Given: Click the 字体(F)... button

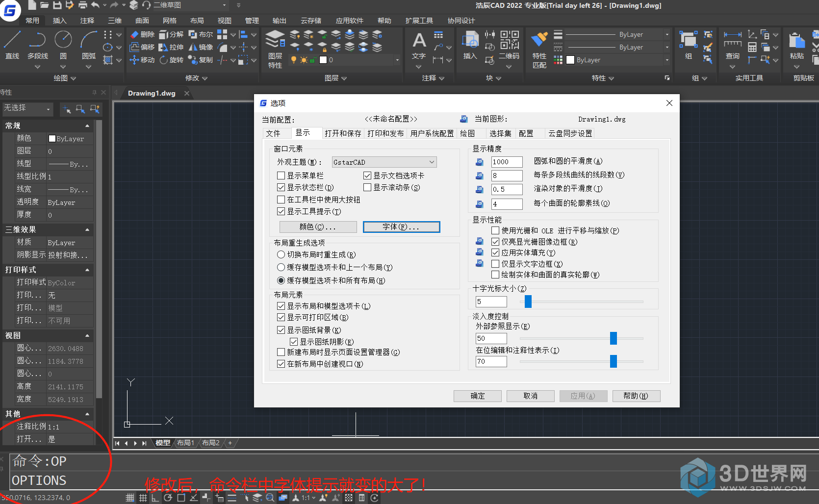Looking at the screenshot, I should (x=401, y=227).
